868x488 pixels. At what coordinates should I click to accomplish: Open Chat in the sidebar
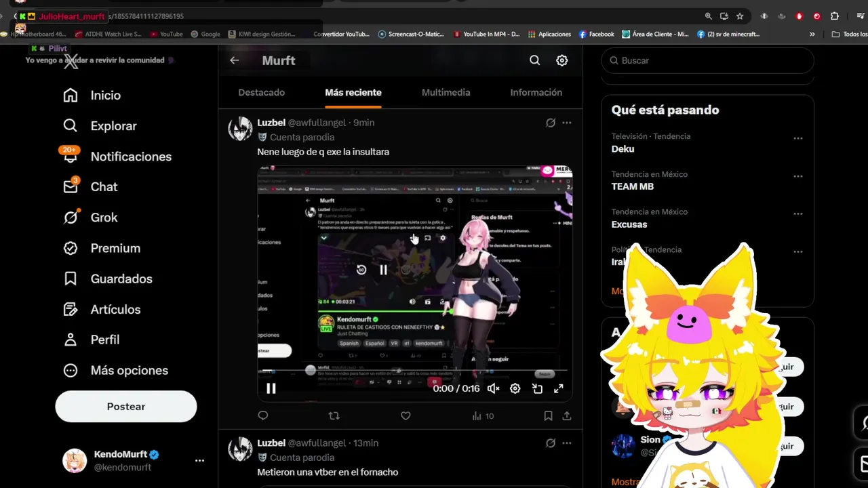click(x=90, y=187)
